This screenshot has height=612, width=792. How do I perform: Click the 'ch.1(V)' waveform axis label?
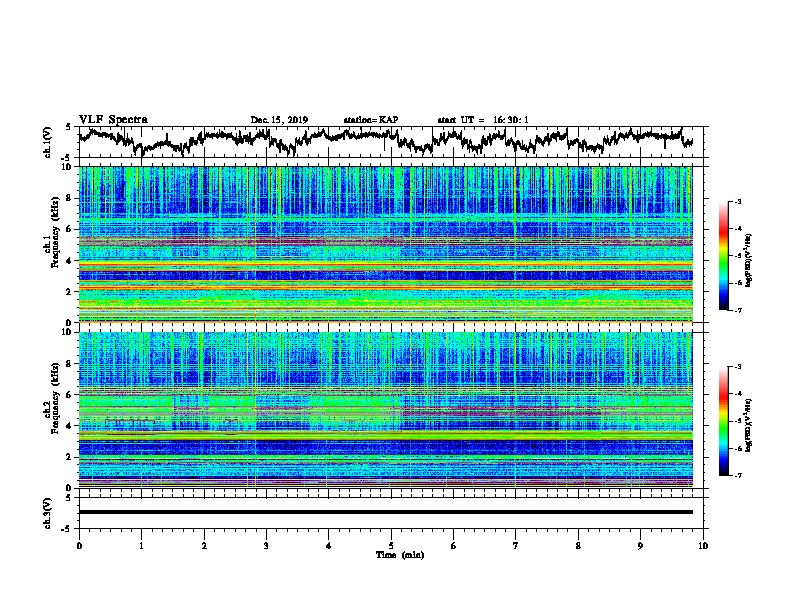coord(48,142)
